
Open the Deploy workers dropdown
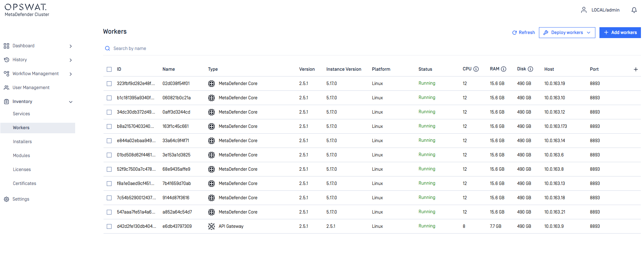point(567,33)
